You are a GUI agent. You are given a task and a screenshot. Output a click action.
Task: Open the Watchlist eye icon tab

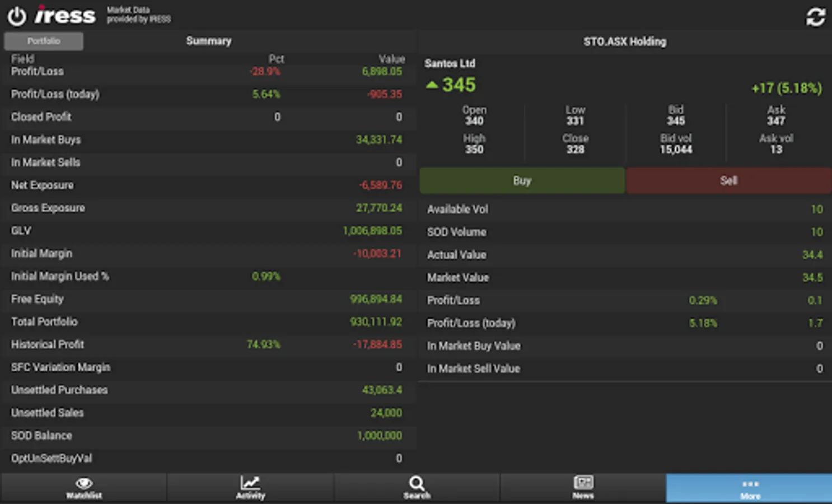84,488
